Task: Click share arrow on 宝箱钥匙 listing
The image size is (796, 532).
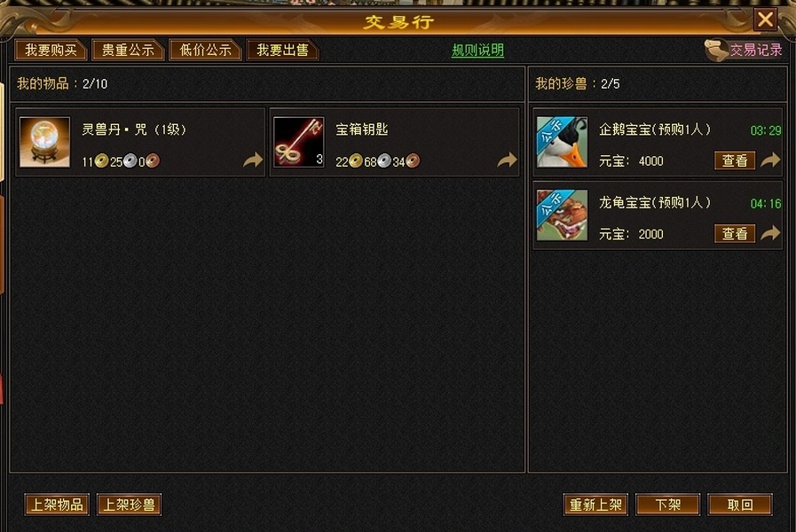Action: tap(507, 160)
